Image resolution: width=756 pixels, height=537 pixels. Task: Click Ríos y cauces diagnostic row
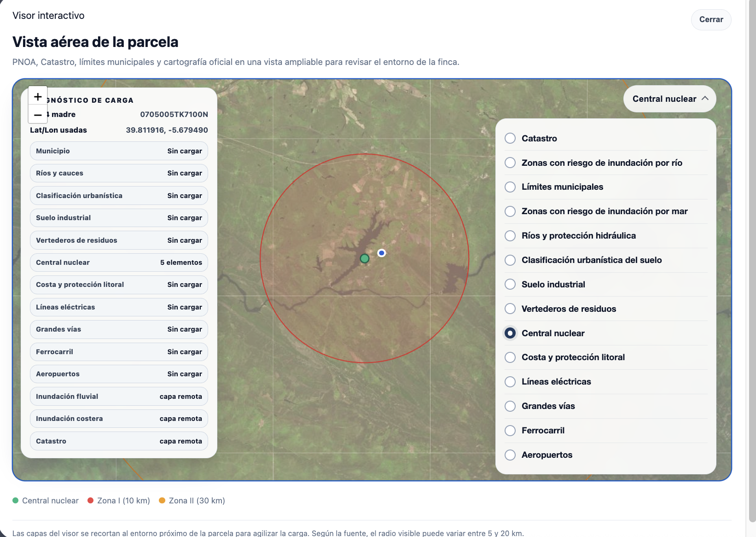click(119, 173)
